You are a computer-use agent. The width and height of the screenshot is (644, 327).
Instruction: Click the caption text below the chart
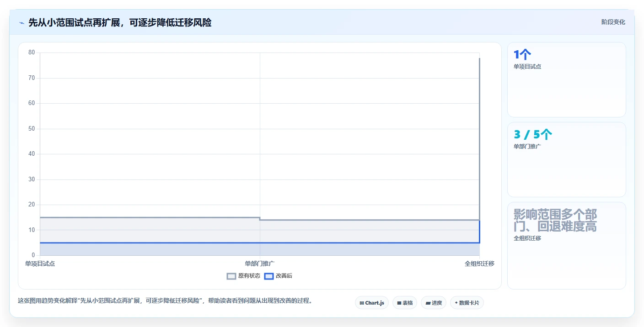165,301
